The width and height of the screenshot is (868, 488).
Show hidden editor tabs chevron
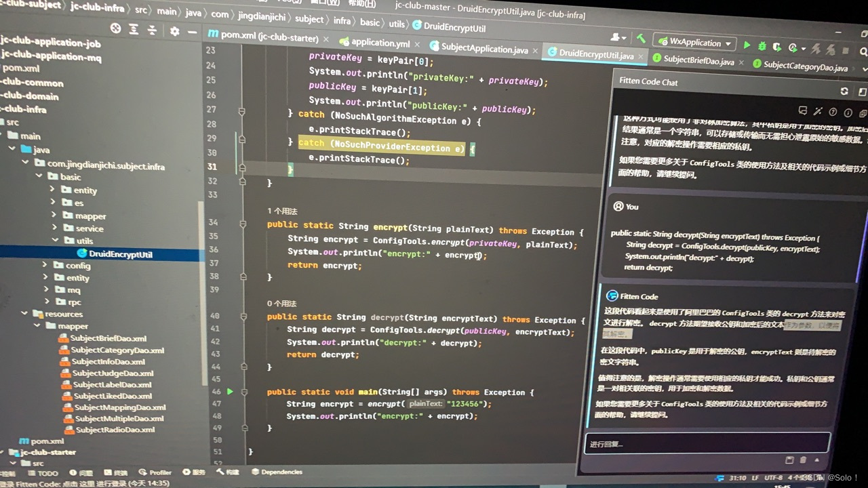864,69
